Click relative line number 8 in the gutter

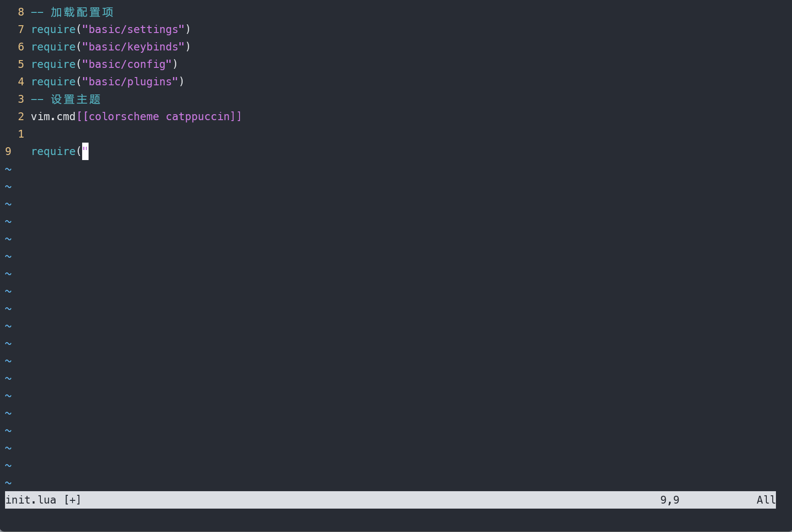(x=21, y=12)
